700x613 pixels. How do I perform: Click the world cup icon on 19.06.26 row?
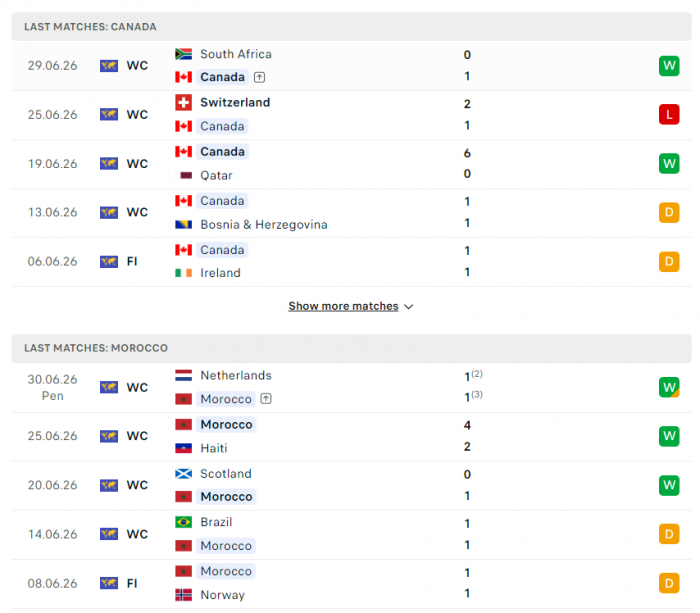[x=109, y=164]
